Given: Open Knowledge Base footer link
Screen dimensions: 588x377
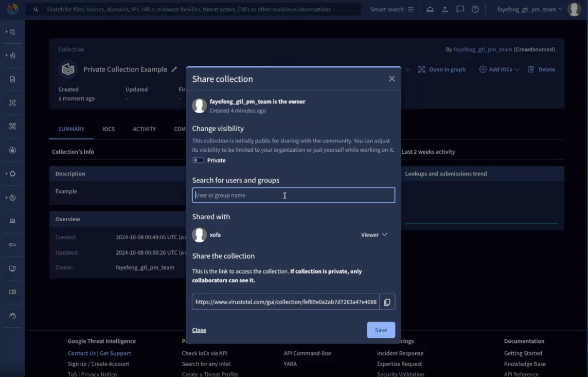Looking at the screenshot, I should 525,364.
